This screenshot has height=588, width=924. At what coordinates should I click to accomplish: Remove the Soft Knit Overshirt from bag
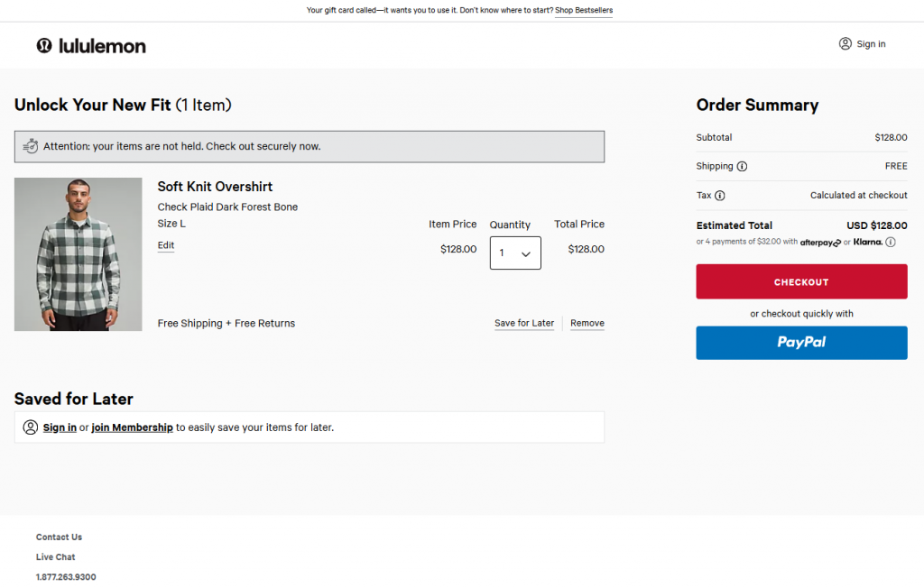(x=587, y=323)
